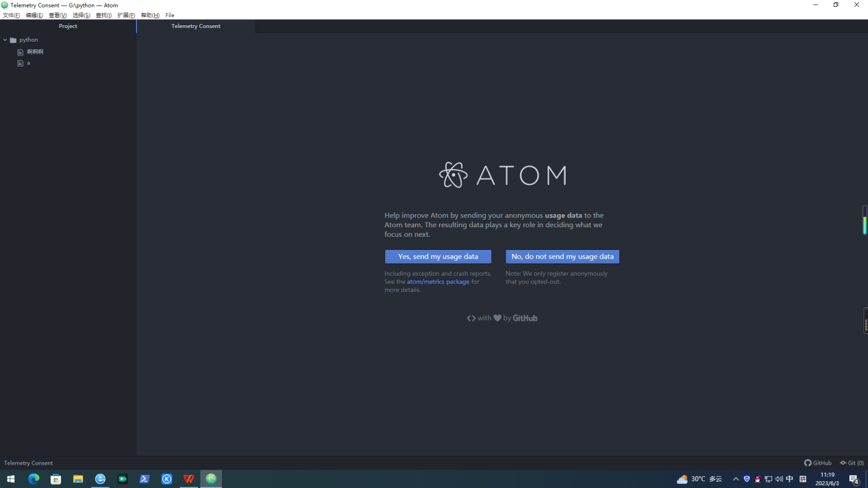This screenshot has width=868, height=488.
Task: Open PowerShell from taskbar
Action: click(x=145, y=479)
